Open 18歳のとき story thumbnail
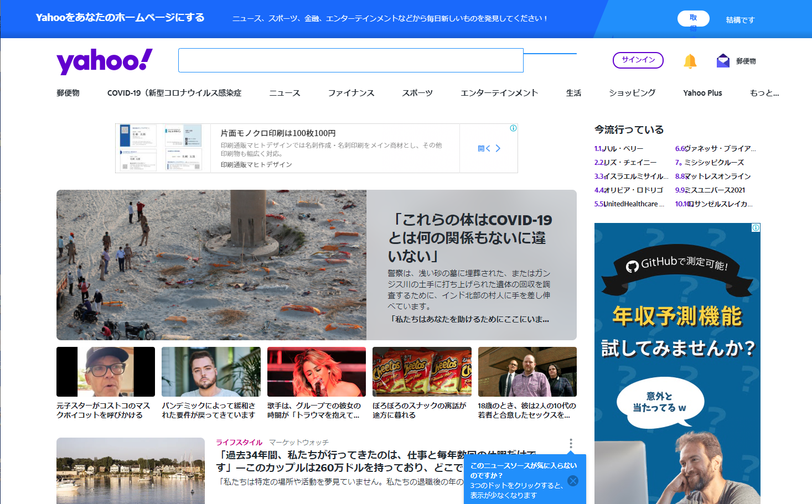 [x=527, y=372]
